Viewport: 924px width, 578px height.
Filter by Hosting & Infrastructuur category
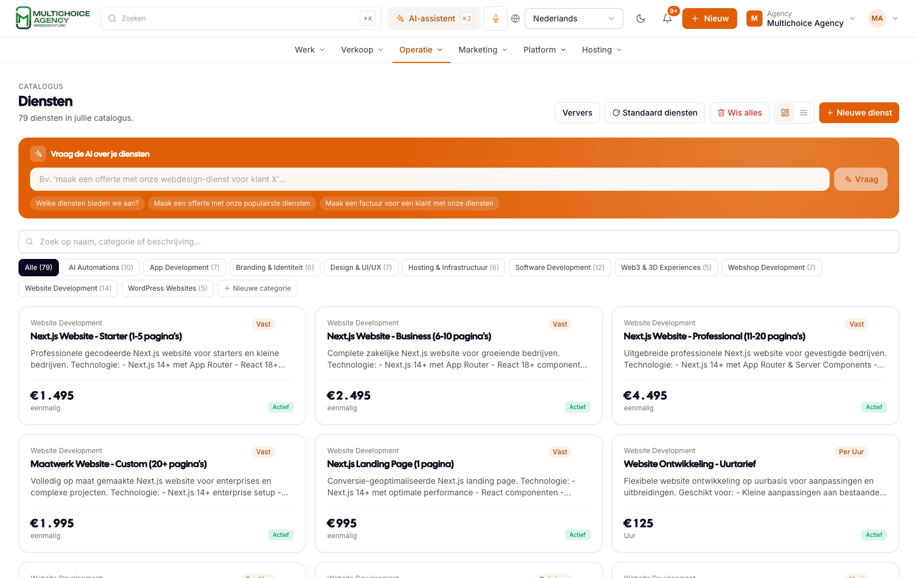(453, 268)
